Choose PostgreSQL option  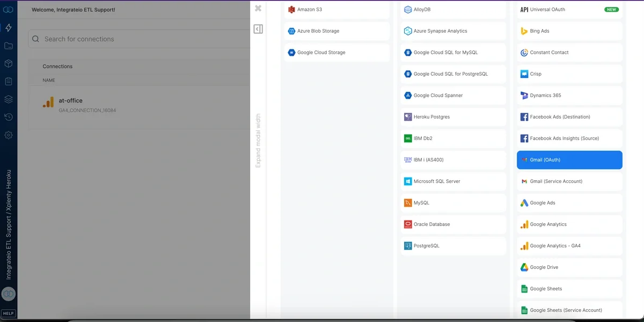click(453, 246)
